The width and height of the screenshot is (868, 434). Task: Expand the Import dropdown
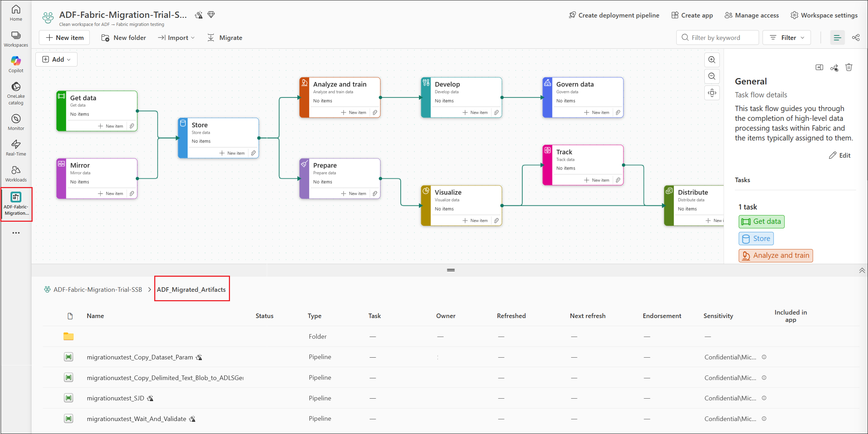176,38
